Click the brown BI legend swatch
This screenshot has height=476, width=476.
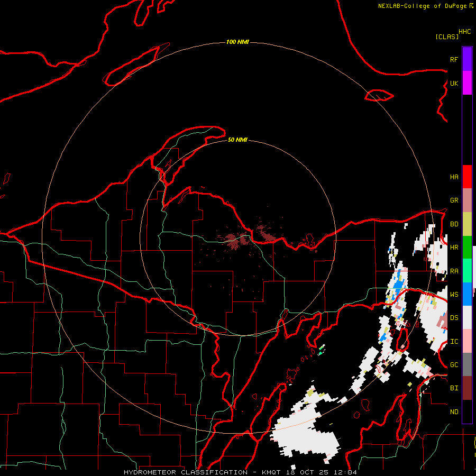point(467,388)
